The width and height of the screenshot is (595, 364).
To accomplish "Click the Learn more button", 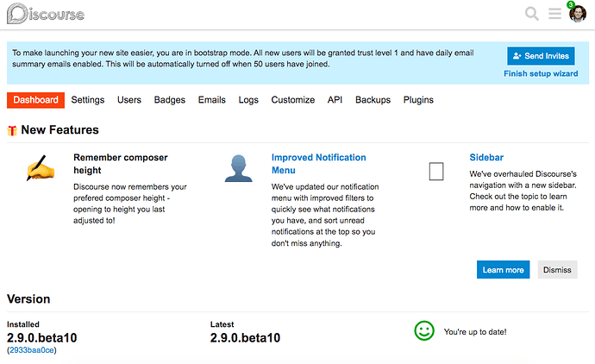I will click(504, 269).
